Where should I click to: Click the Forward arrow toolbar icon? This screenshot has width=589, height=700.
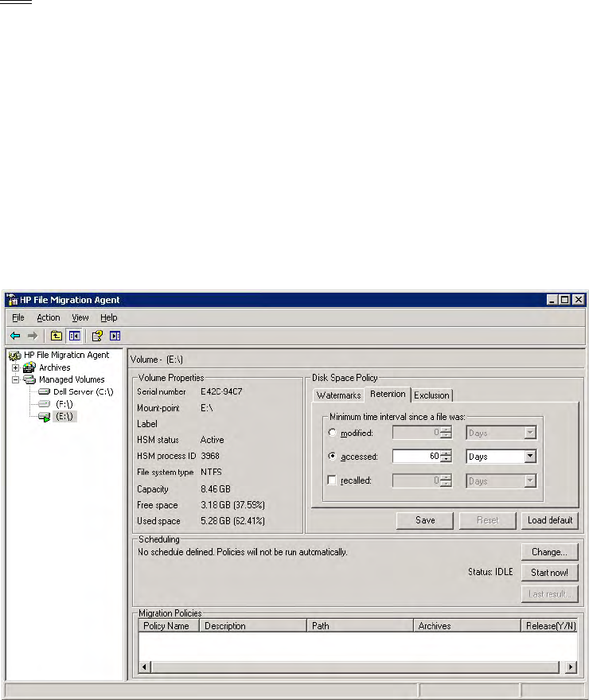coord(33,336)
